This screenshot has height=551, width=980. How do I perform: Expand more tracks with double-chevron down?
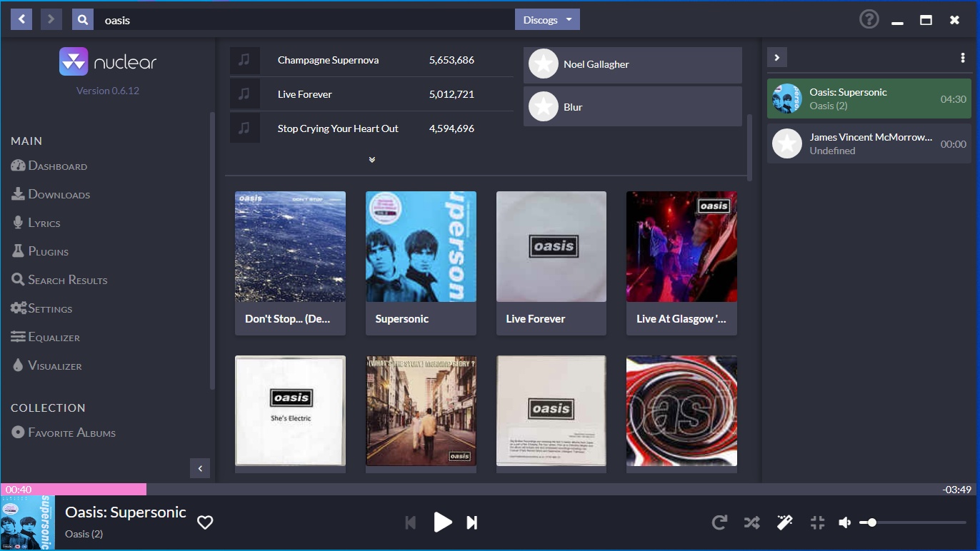(x=371, y=160)
